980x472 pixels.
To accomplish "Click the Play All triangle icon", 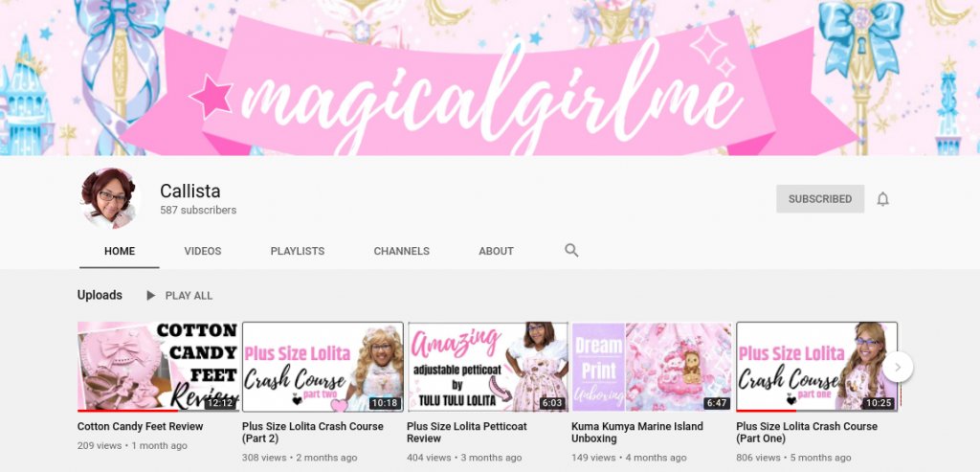I will [x=150, y=296].
